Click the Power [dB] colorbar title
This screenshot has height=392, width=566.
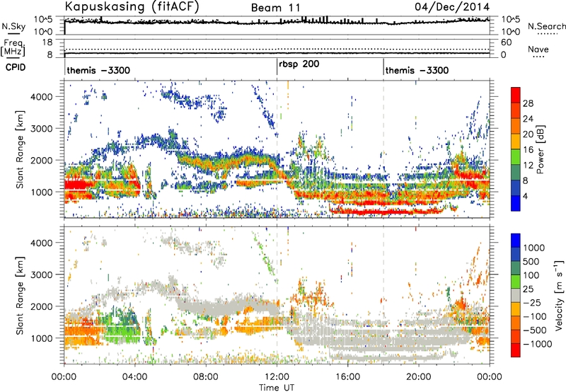pos(540,149)
